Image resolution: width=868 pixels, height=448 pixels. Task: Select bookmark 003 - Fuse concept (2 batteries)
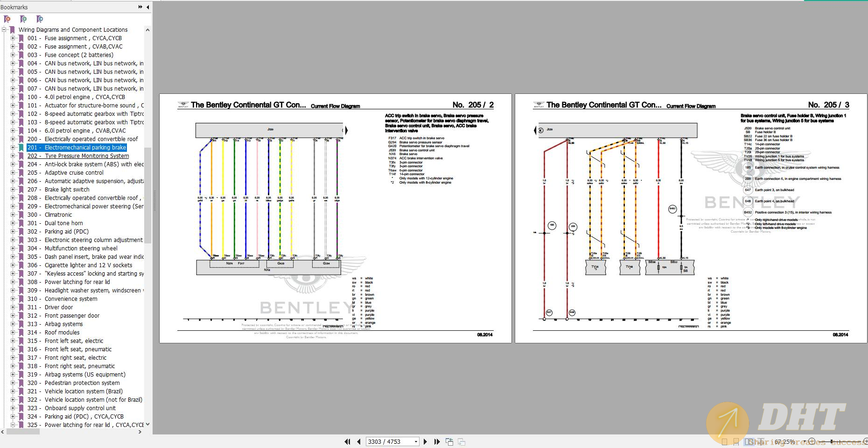pos(70,55)
